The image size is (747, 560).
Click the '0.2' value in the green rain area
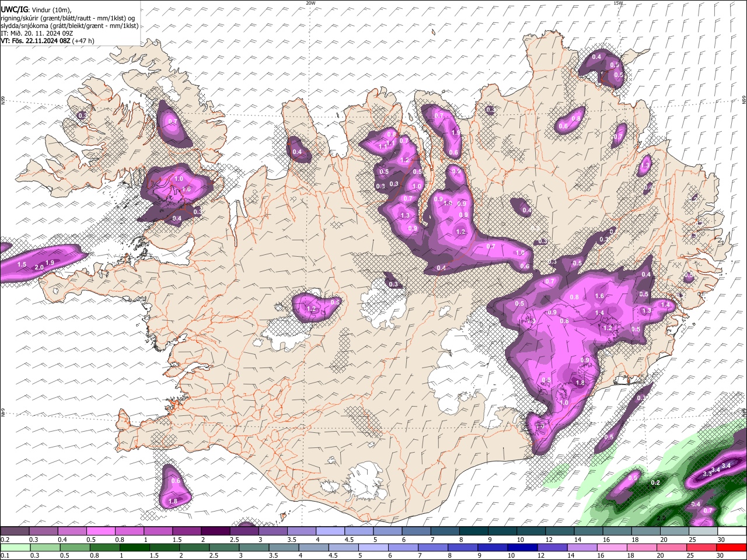coord(655,482)
